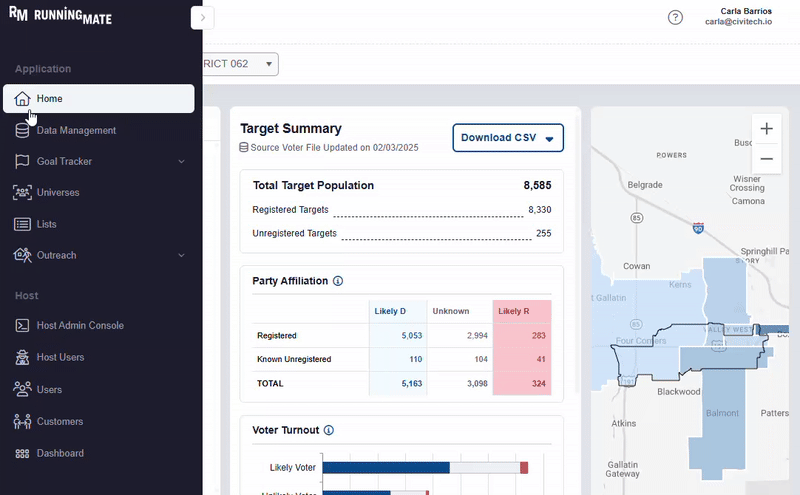Image resolution: width=800 pixels, height=495 pixels.
Task: Go to Home menu item
Action: click(98, 98)
